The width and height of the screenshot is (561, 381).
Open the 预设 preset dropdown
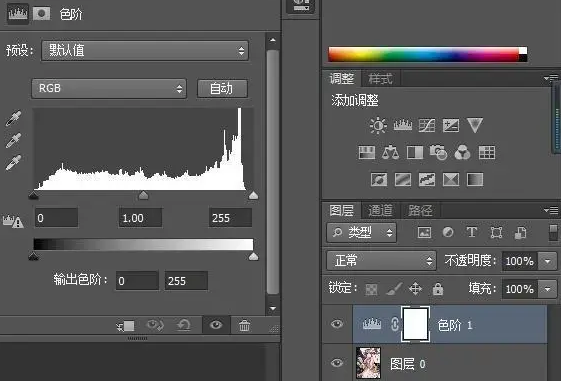[145, 50]
